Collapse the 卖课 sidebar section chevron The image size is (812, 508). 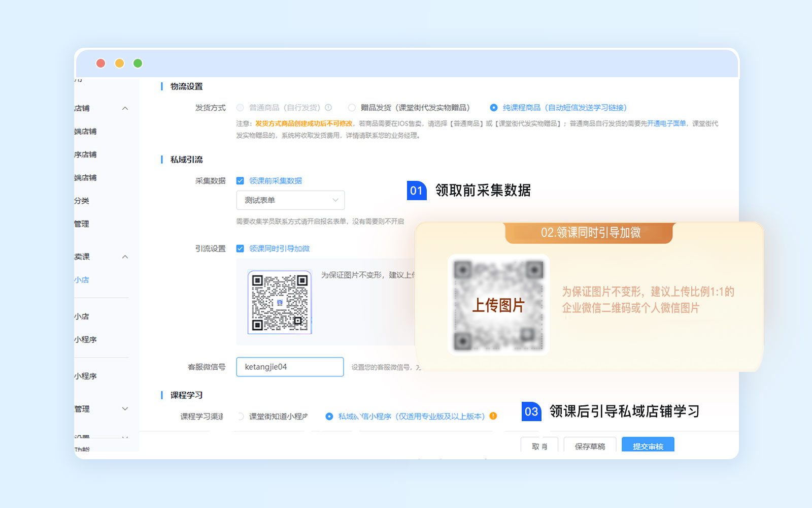(x=125, y=257)
